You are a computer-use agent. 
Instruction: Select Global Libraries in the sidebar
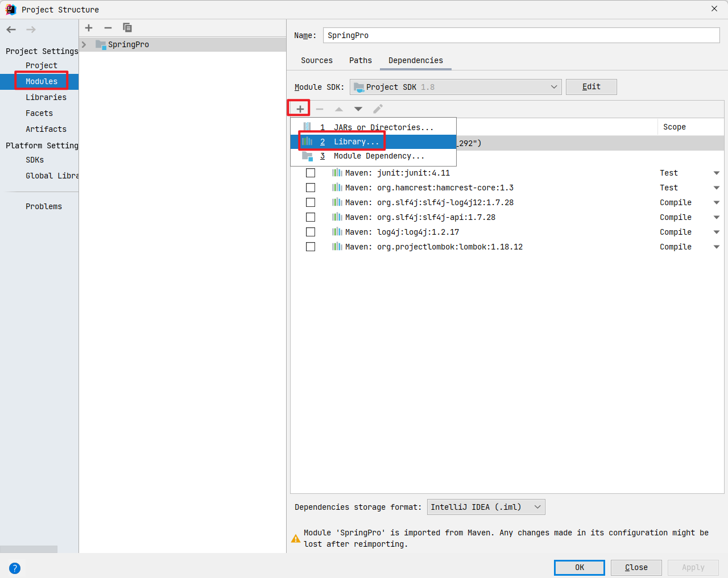52,176
